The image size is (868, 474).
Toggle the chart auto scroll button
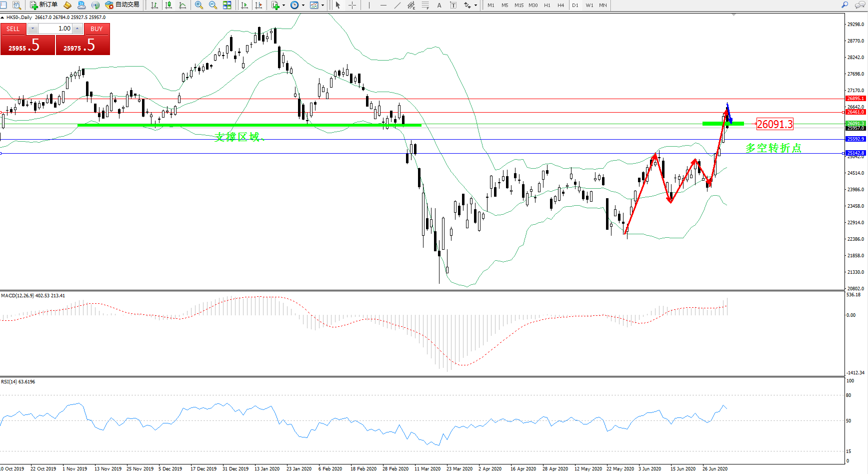(x=244, y=5)
